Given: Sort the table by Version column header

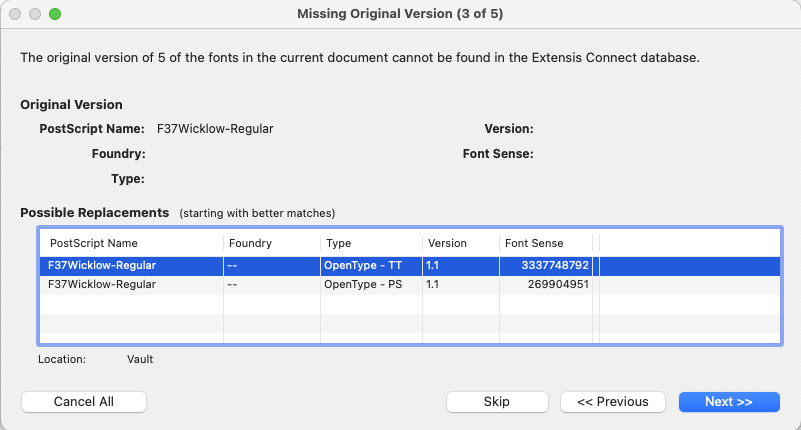Looking at the screenshot, I should [x=447, y=243].
